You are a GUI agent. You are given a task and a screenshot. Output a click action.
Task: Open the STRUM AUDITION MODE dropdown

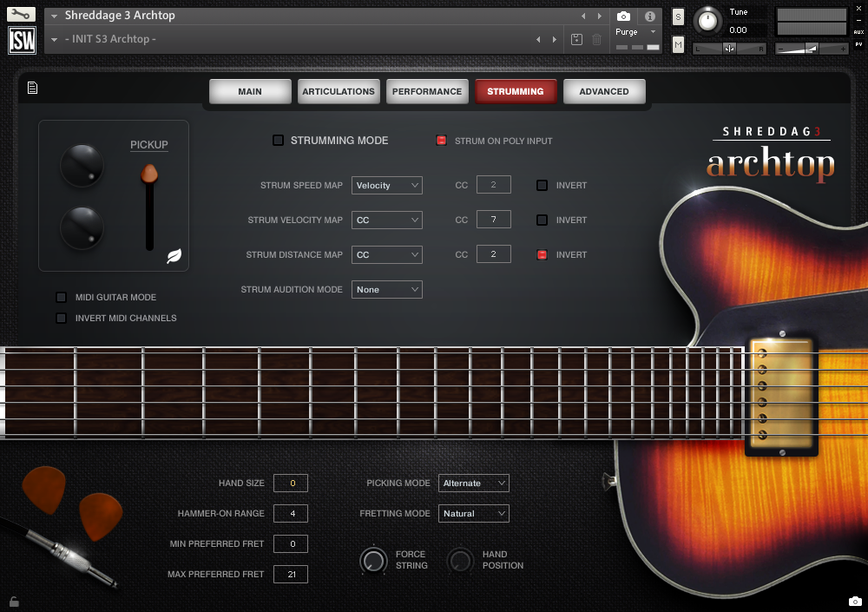click(x=386, y=289)
